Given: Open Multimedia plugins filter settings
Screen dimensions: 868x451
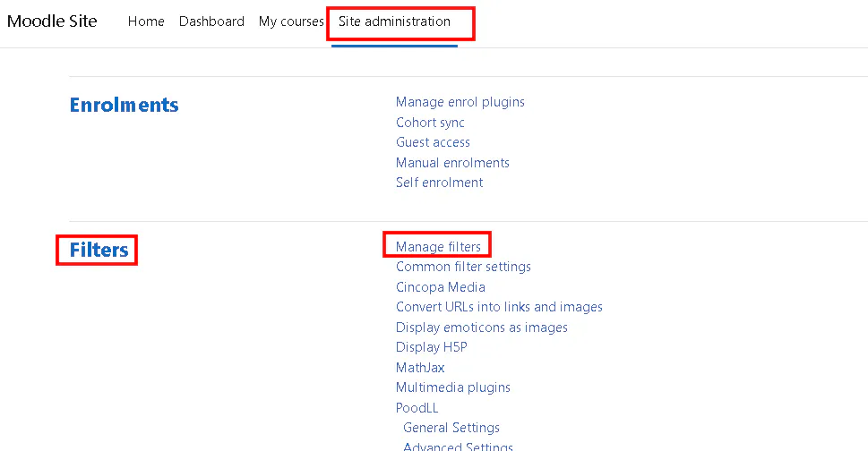Looking at the screenshot, I should pyautogui.click(x=453, y=387).
